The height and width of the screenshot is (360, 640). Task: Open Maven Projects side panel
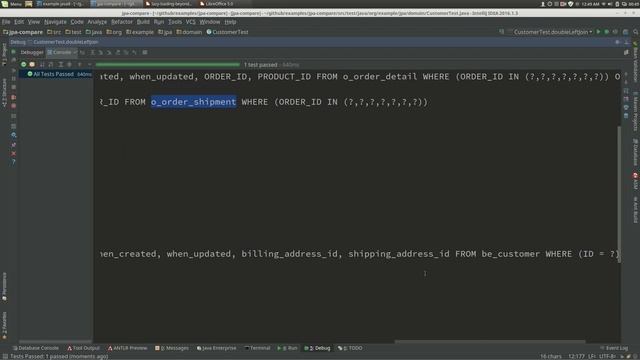pos(636,111)
